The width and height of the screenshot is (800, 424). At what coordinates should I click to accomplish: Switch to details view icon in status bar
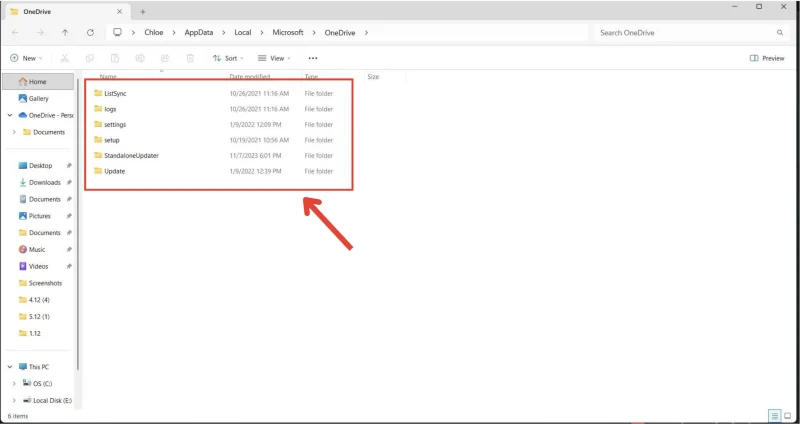pos(774,415)
